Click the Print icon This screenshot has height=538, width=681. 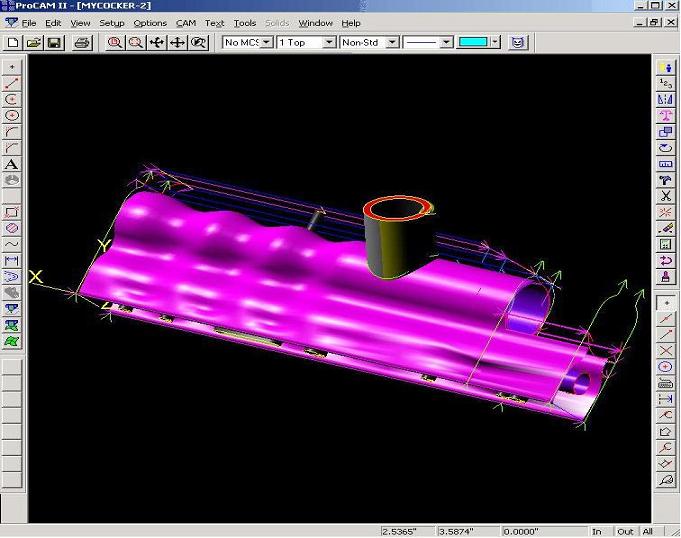coord(82,42)
